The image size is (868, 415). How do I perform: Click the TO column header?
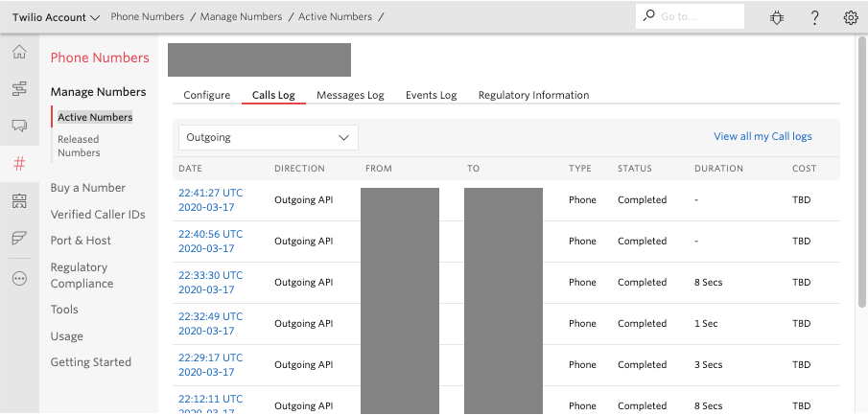(473, 169)
